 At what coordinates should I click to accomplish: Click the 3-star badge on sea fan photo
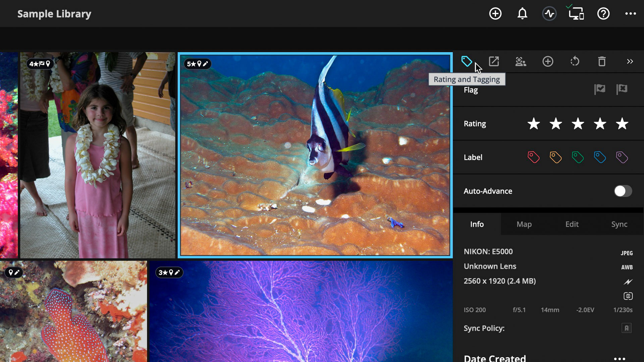[169, 273]
